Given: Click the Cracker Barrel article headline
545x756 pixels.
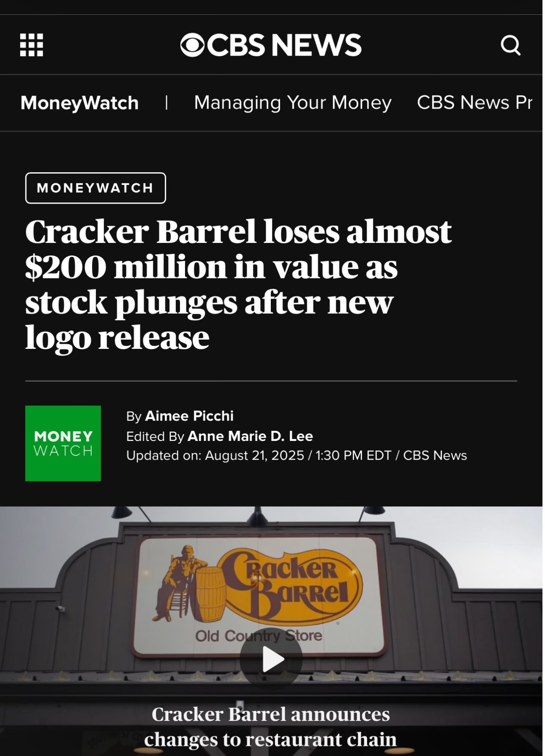Looking at the screenshot, I should (x=238, y=284).
